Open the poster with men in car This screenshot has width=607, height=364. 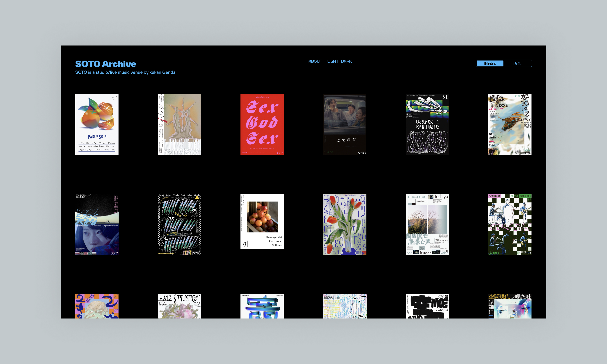(344, 124)
